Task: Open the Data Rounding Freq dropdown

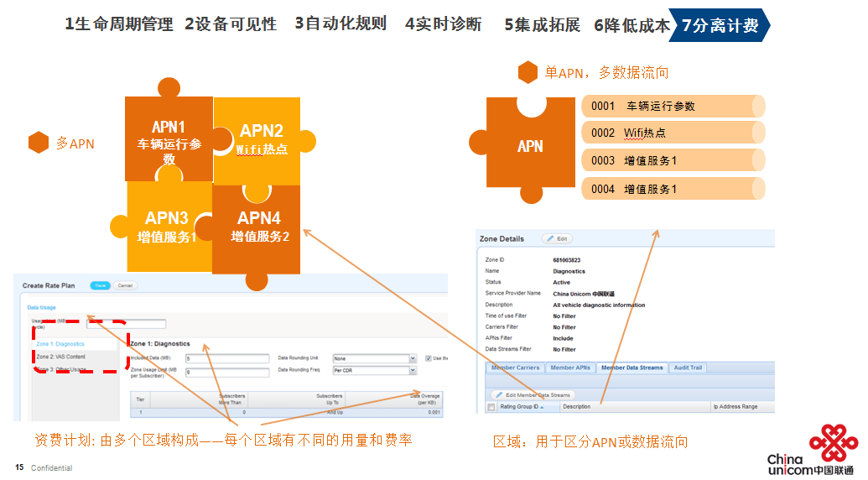Action: (x=374, y=370)
